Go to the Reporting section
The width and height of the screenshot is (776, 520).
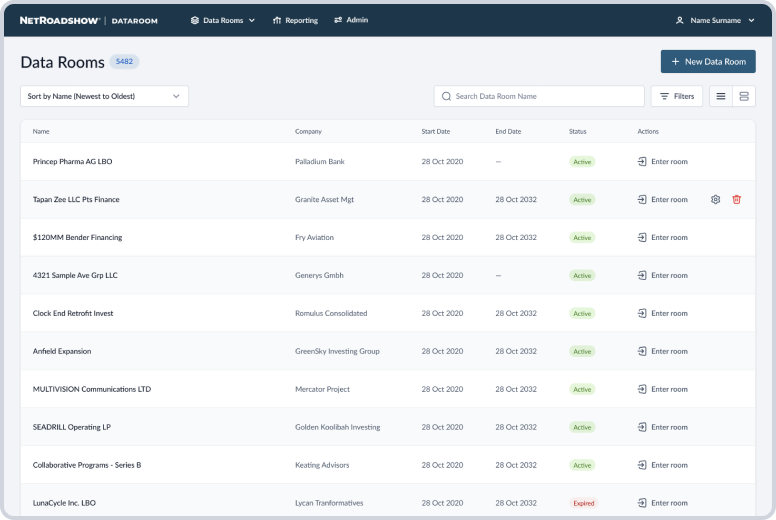295,20
